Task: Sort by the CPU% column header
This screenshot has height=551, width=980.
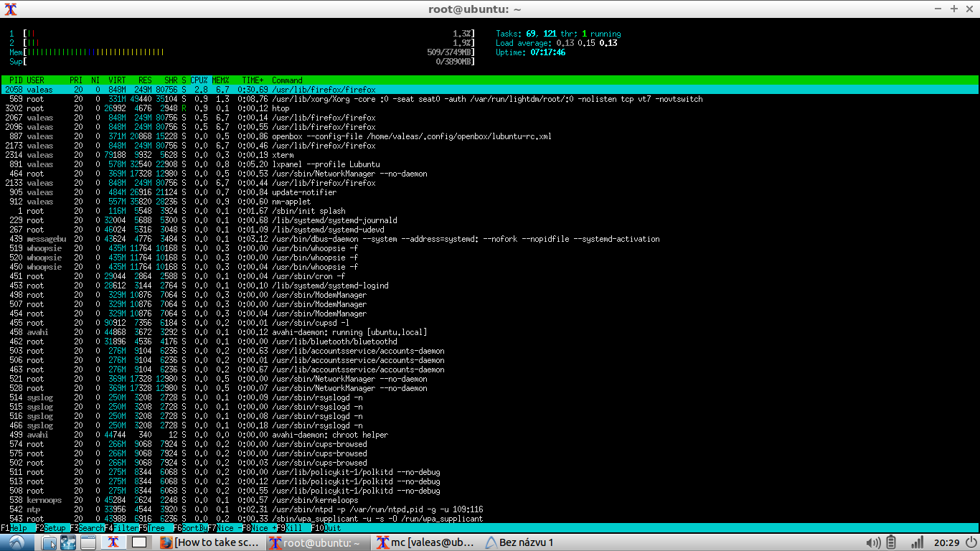Action: 199,80
